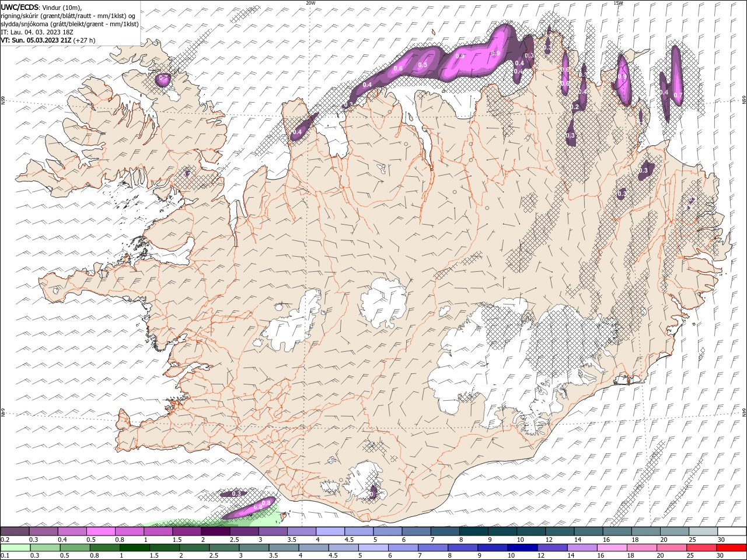The width and height of the screenshot is (747, 560).
Task: Click the 'slydda/snjókoma' legend description line
Action: (x=69, y=24)
